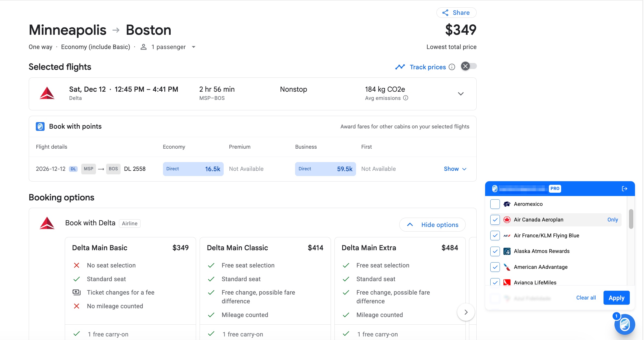Open the floating extension launcher button
644x340 pixels.
625,324
